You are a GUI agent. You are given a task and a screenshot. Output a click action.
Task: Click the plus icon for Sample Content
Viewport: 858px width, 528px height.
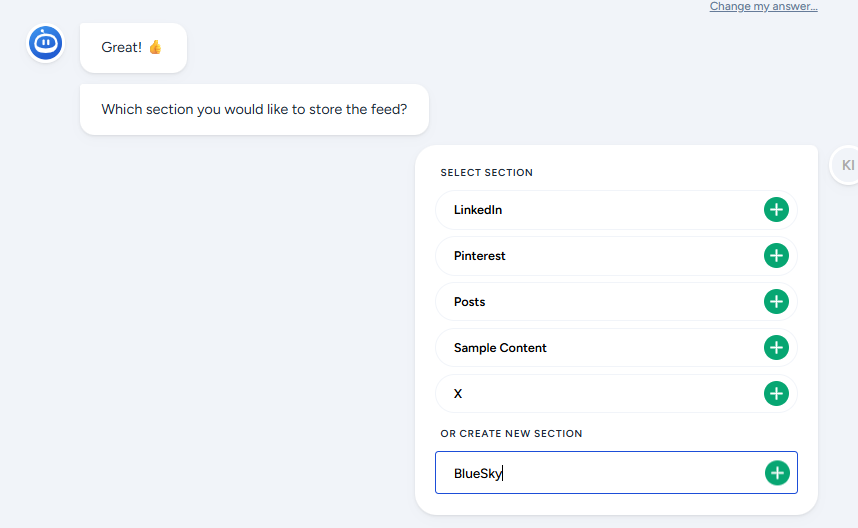pyautogui.click(x=776, y=348)
